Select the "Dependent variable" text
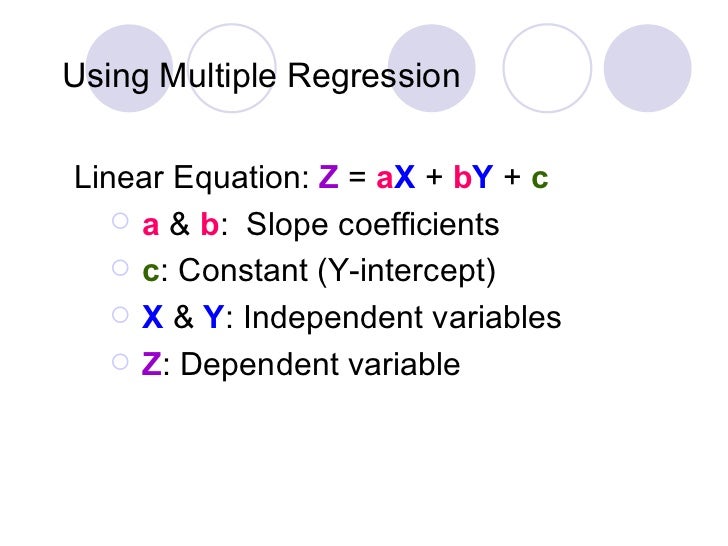Screen dimensions: 728x546 (320, 365)
